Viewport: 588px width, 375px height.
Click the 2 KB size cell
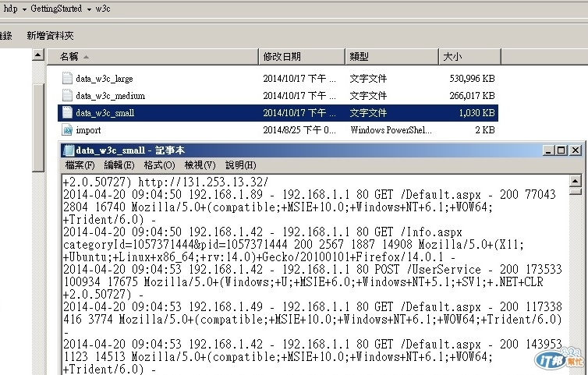click(x=485, y=130)
